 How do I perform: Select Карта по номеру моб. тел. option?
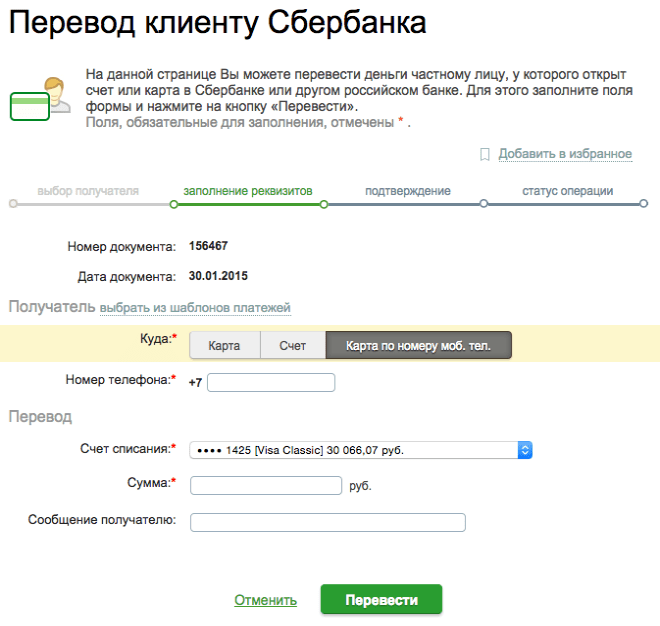coord(418,346)
